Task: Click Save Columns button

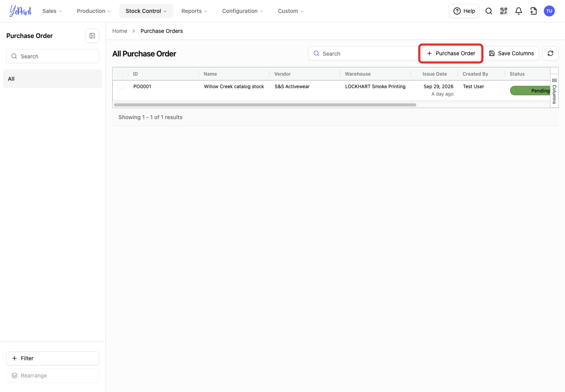Action: coord(511,53)
